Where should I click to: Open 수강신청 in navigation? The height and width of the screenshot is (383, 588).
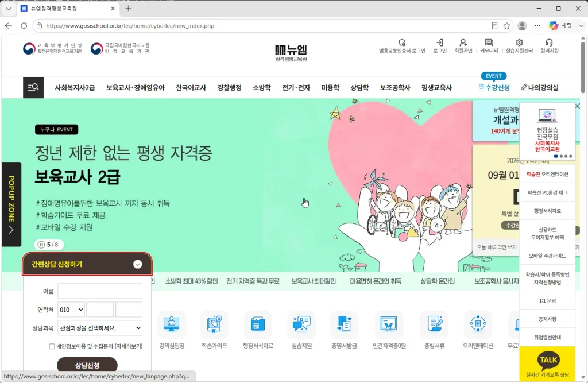point(494,87)
